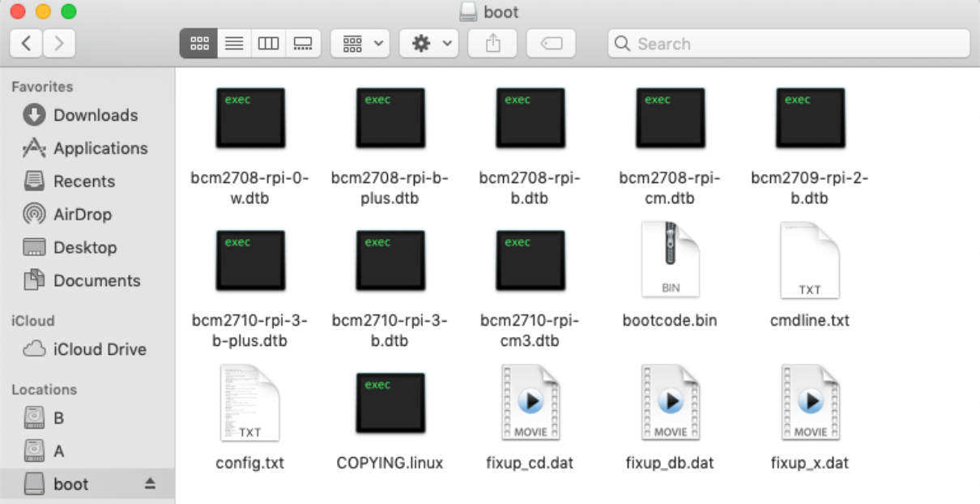This screenshot has height=504, width=980.
Task: Select the fixup_db.dat movie icon
Action: [671, 404]
